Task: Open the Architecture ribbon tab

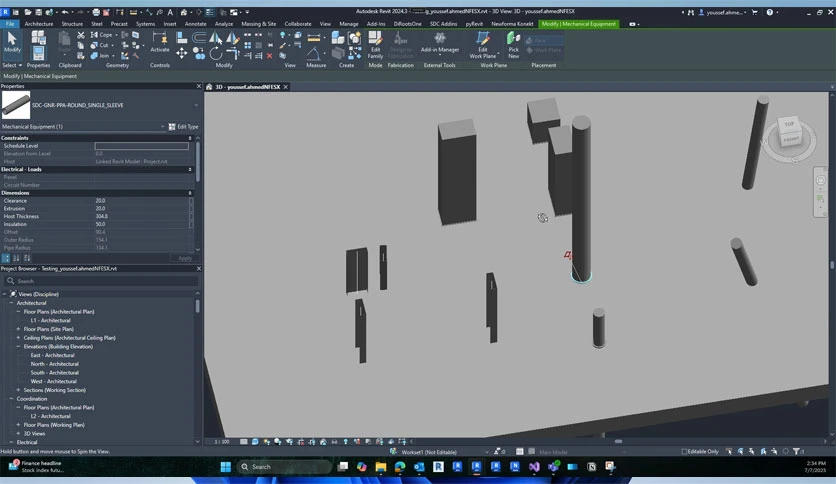Action: tap(39, 24)
